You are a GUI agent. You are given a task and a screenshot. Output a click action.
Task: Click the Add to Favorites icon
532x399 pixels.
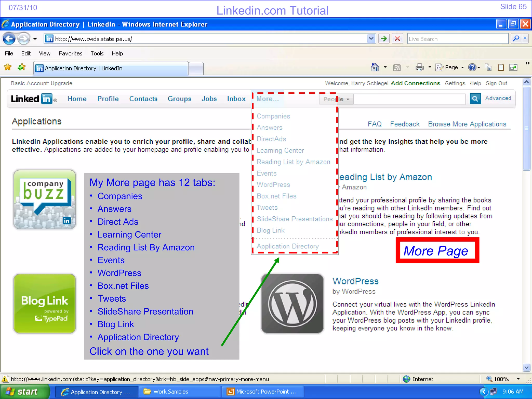pos(22,67)
